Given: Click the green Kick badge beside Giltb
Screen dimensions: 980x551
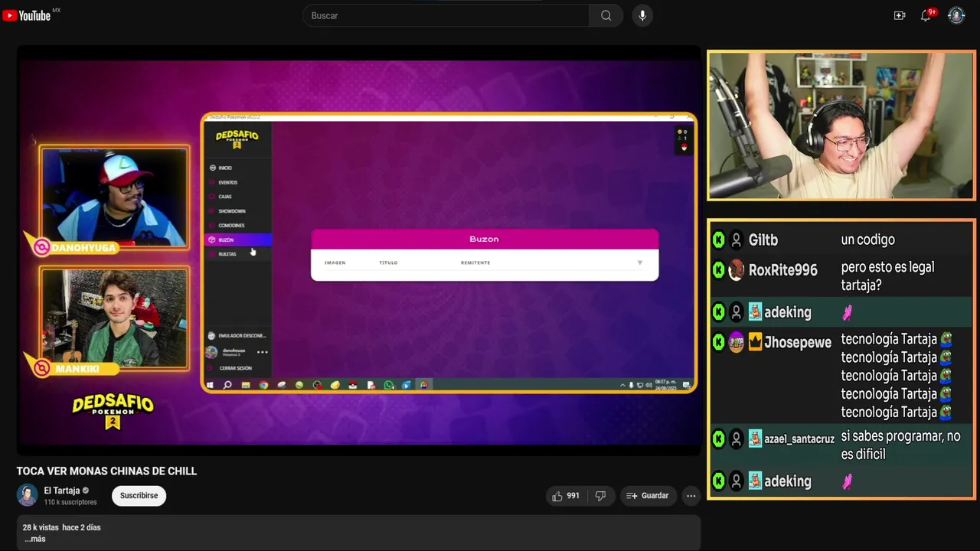Looking at the screenshot, I should 718,240.
